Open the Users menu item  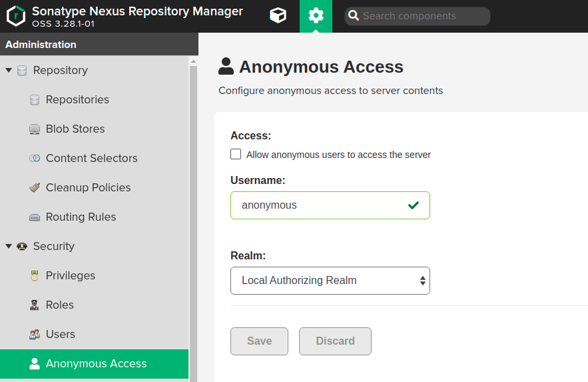[60, 335]
